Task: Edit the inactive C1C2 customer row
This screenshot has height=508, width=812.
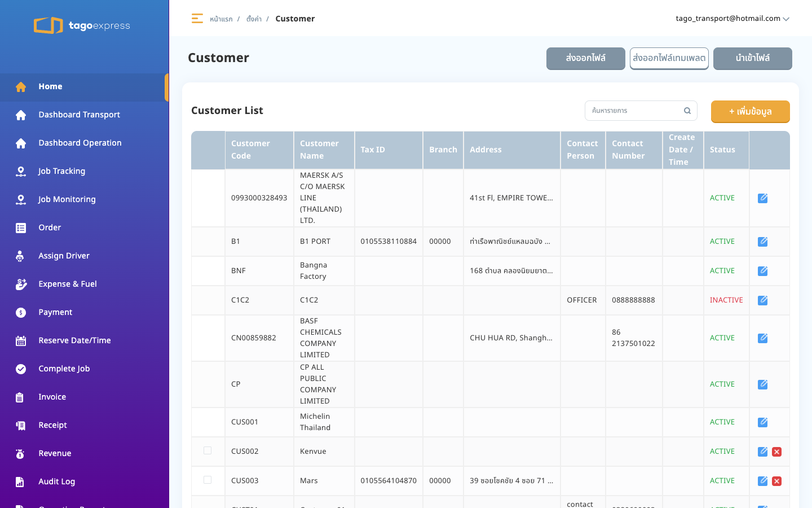Action: click(x=763, y=300)
